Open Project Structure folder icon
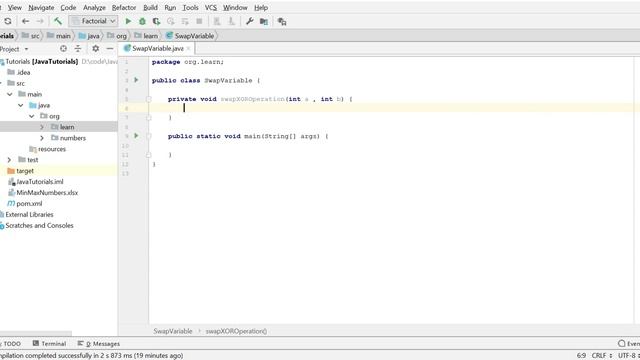 (x=264, y=21)
